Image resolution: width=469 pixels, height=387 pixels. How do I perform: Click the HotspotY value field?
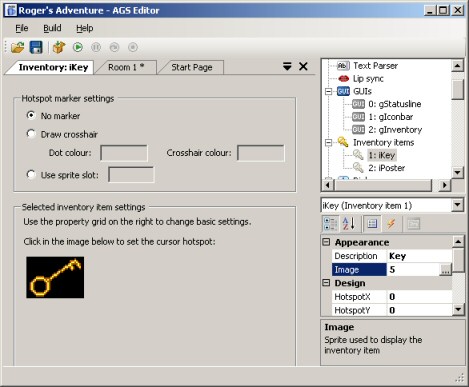419,310
